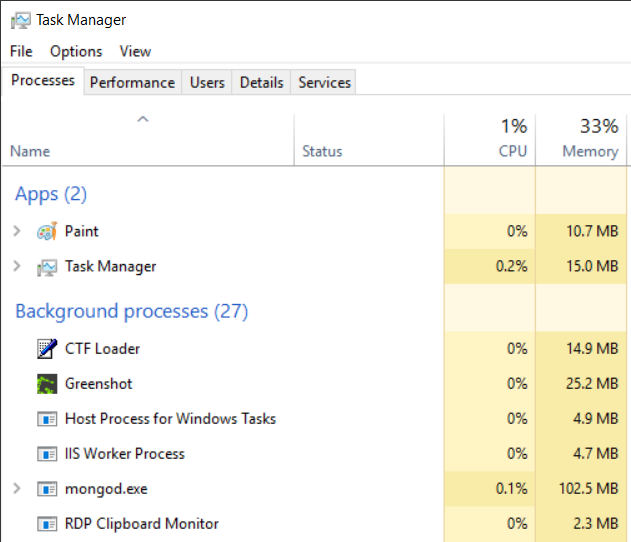Click the Task Manager title bar icon
Image resolution: width=631 pixels, height=542 pixels.
point(20,20)
